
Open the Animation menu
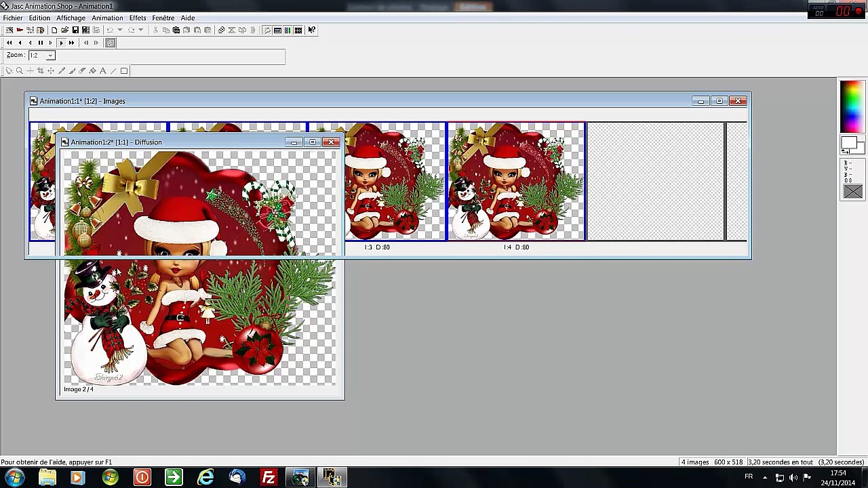tap(107, 18)
